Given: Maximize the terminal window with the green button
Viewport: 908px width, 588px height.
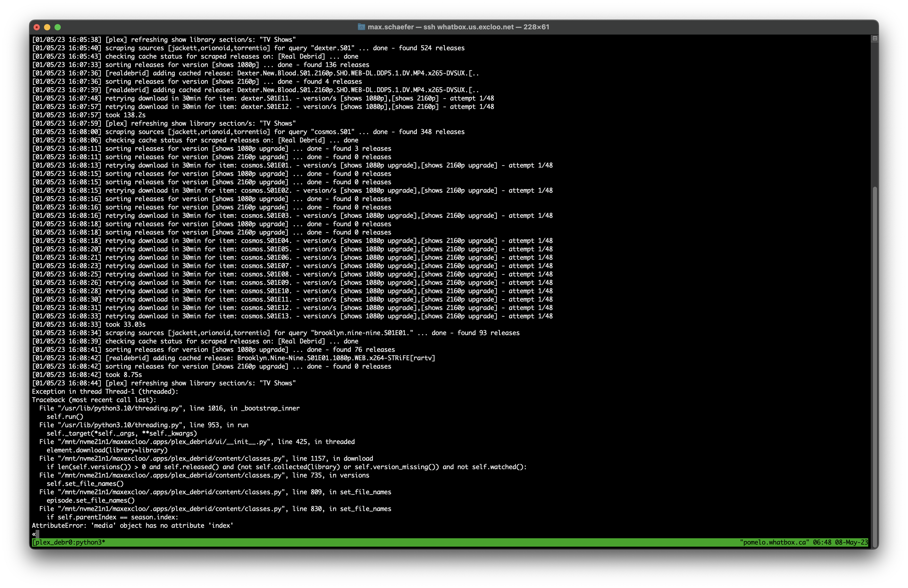Looking at the screenshot, I should (58, 27).
